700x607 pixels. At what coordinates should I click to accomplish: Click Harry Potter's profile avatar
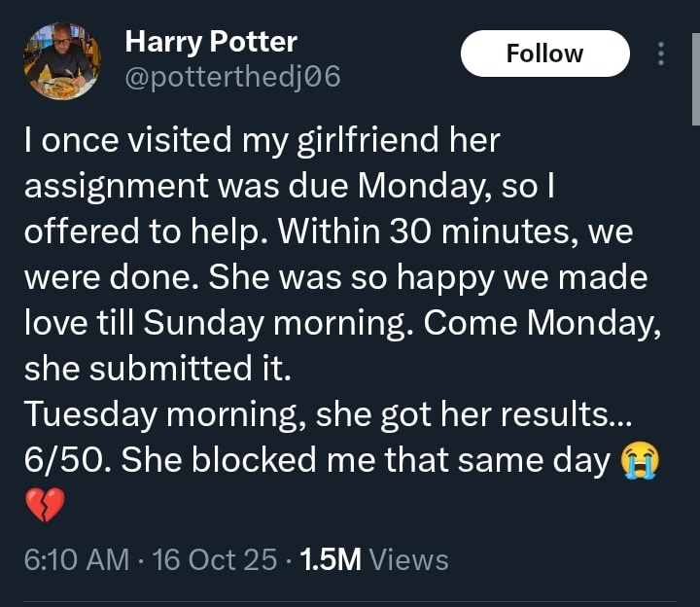click(60, 61)
